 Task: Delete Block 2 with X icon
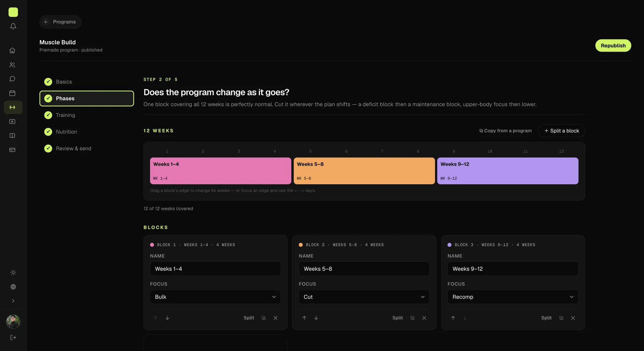pyautogui.click(x=424, y=318)
